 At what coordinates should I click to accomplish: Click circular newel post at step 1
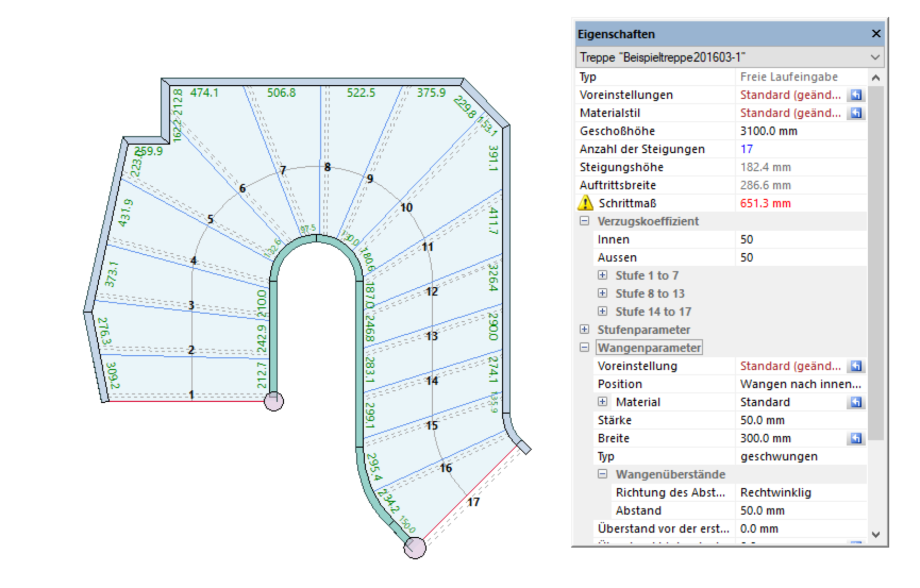coord(274,401)
